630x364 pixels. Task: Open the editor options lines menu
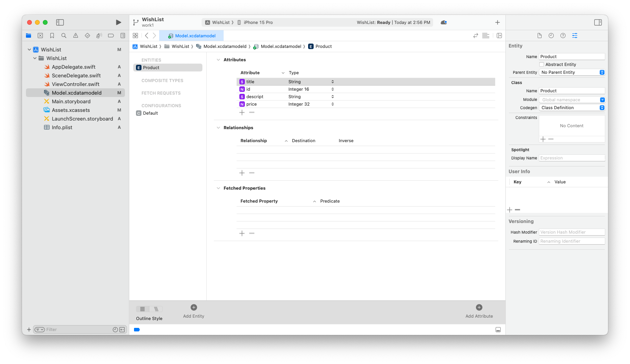[x=486, y=36]
